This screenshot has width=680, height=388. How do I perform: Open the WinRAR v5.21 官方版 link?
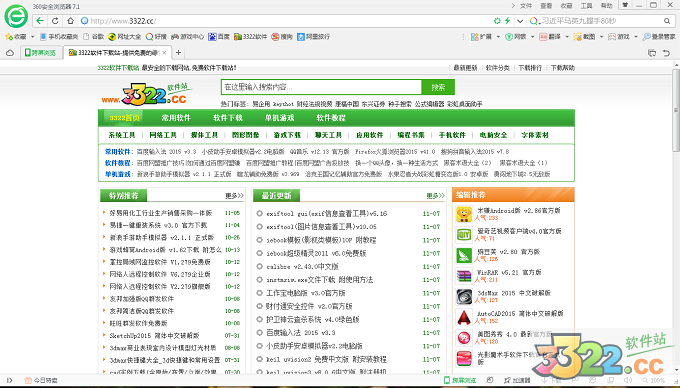tap(509, 272)
